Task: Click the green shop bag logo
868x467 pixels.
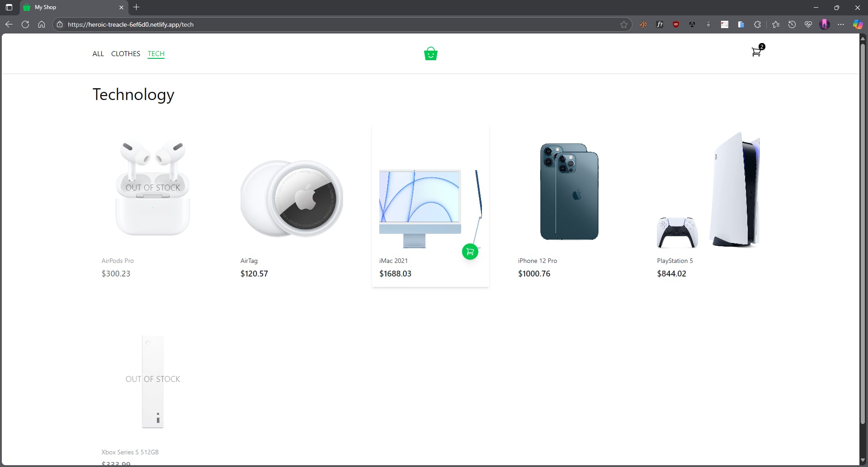Action: click(x=430, y=54)
